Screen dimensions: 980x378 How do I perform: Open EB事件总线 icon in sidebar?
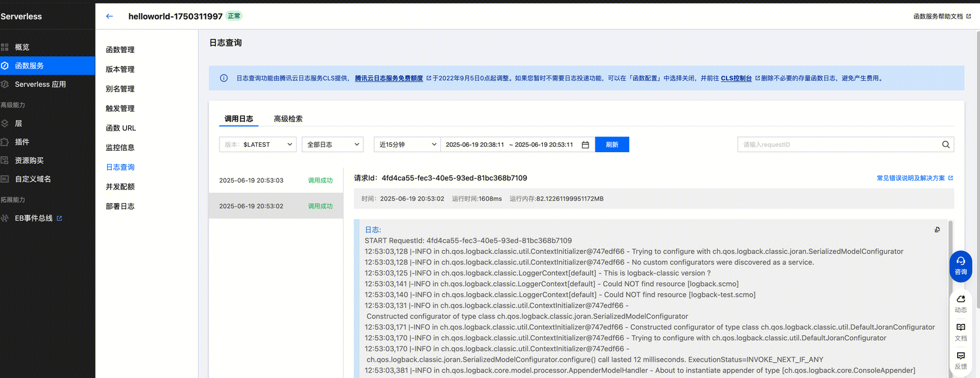coord(5,218)
